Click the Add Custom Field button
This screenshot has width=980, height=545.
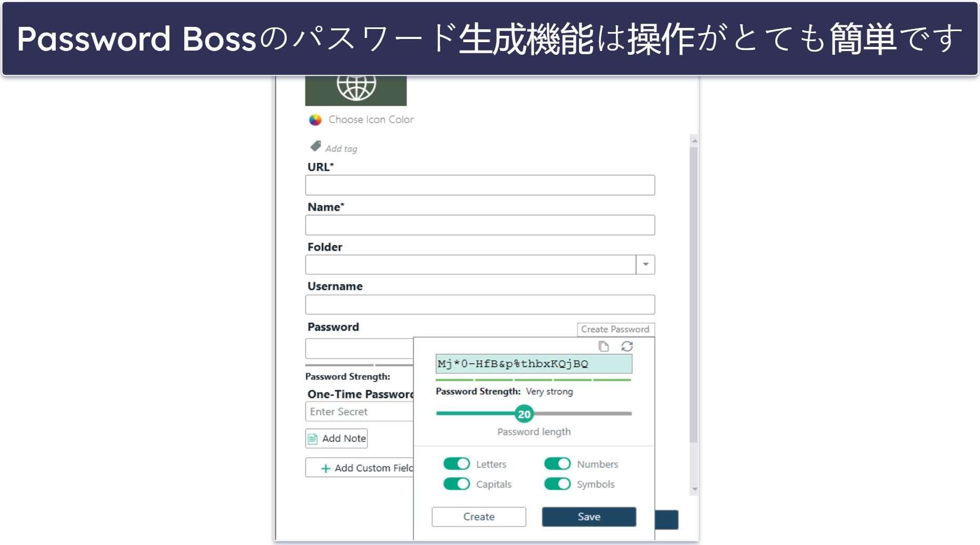[360, 468]
